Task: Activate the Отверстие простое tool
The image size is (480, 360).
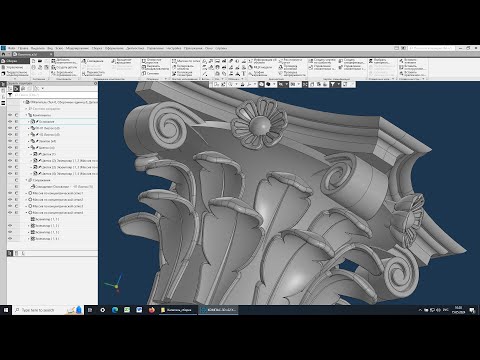Action: coord(151,61)
